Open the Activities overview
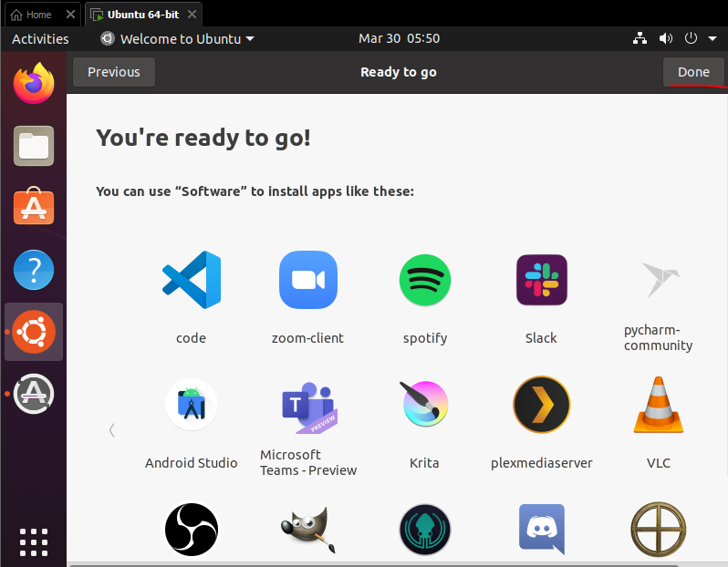 [40, 39]
